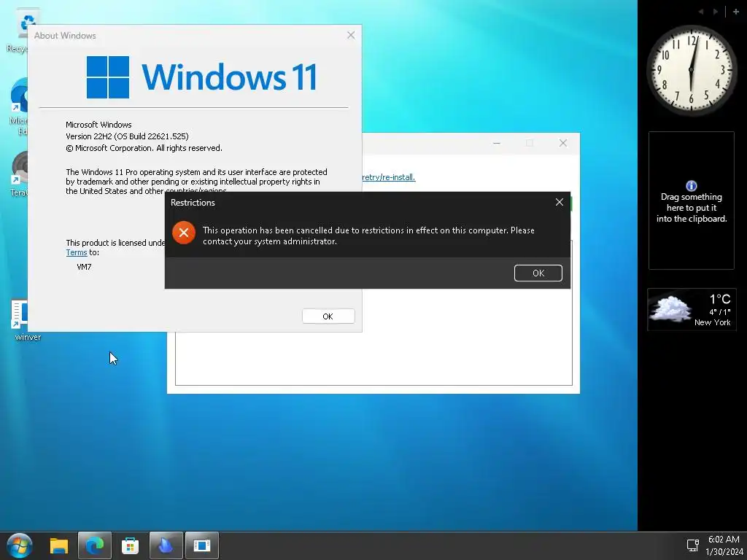Click OK in the About Windows dialog
This screenshot has width=747, height=560.
[328, 316]
